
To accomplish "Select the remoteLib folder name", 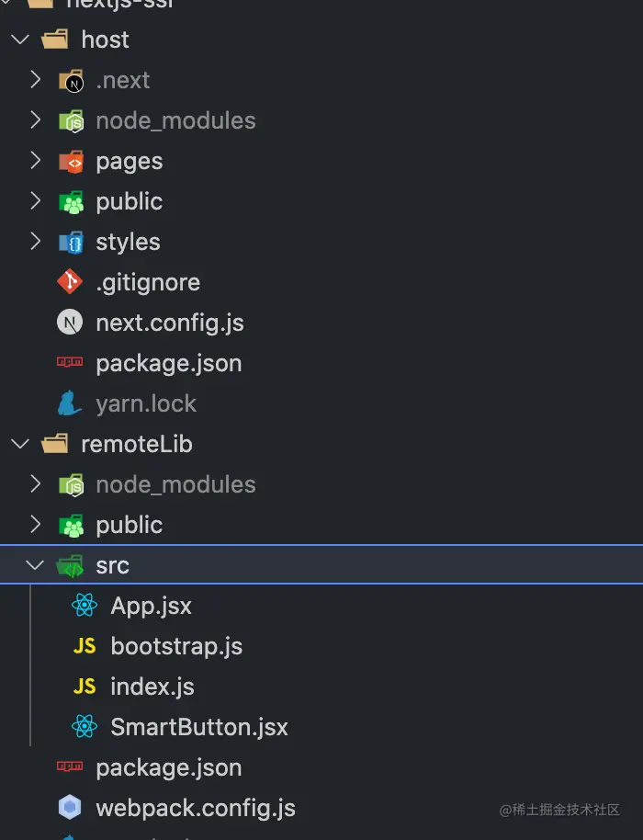I will 137,444.
